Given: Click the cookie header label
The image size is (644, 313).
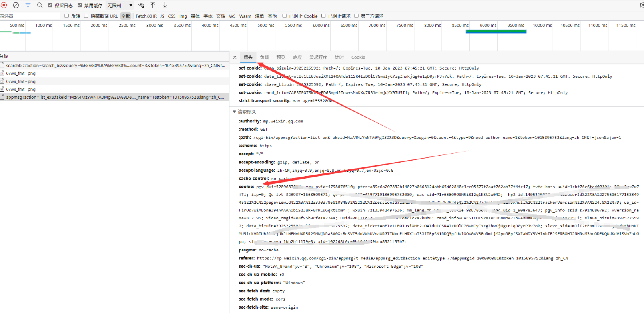Looking at the screenshot, I should click(x=246, y=187).
